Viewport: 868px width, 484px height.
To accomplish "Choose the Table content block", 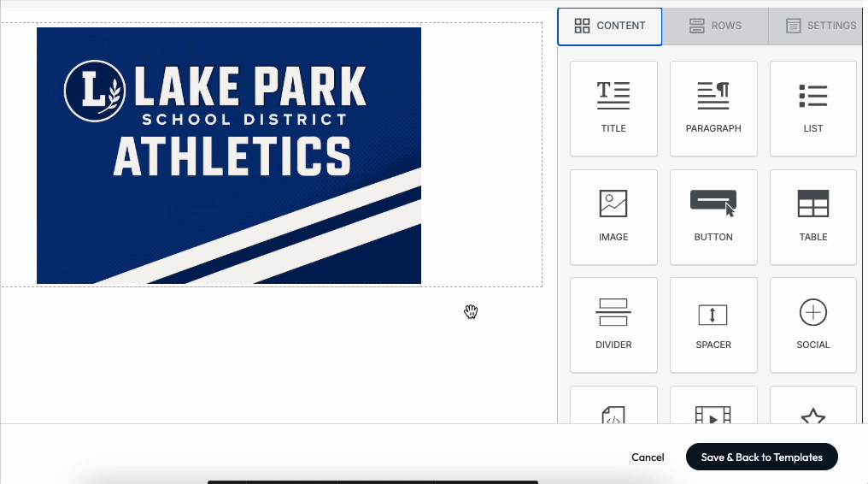I will [x=812, y=216].
